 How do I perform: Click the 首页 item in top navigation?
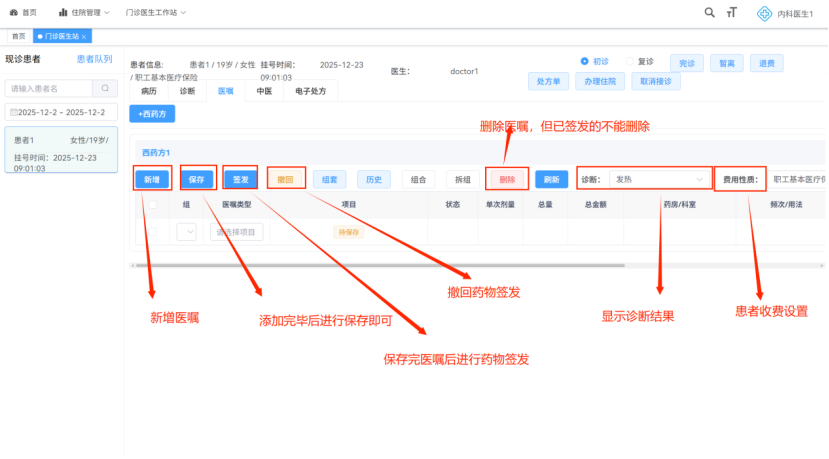coord(23,12)
